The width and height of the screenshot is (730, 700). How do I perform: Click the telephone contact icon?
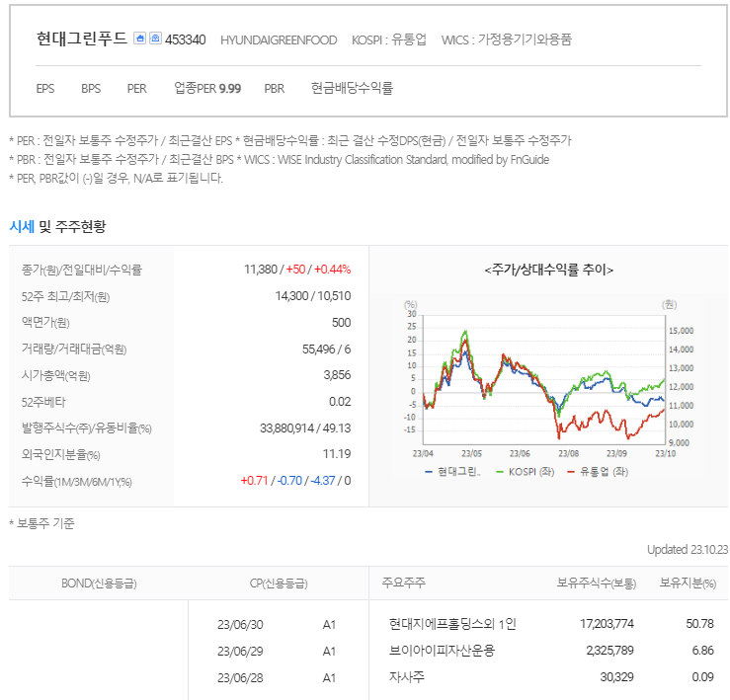155,39
